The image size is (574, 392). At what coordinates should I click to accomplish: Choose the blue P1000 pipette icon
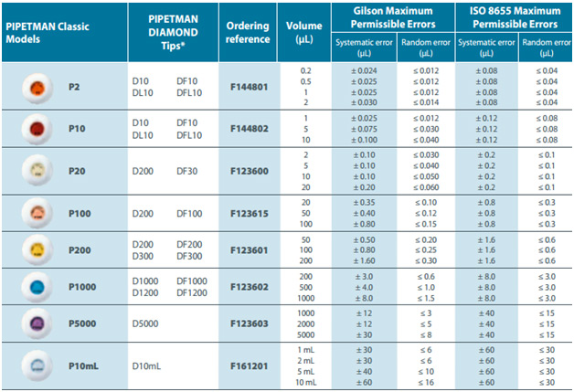click(x=39, y=286)
